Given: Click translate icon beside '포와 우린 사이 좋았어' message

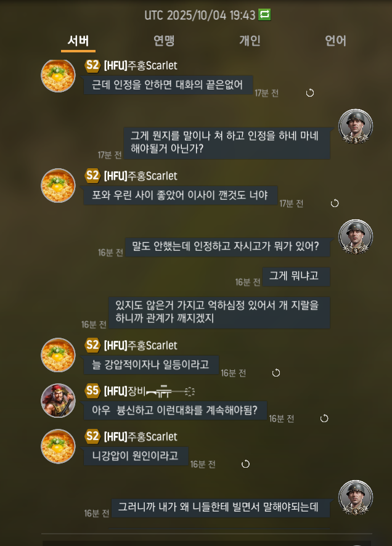Looking at the screenshot, I should (x=335, y=203).
